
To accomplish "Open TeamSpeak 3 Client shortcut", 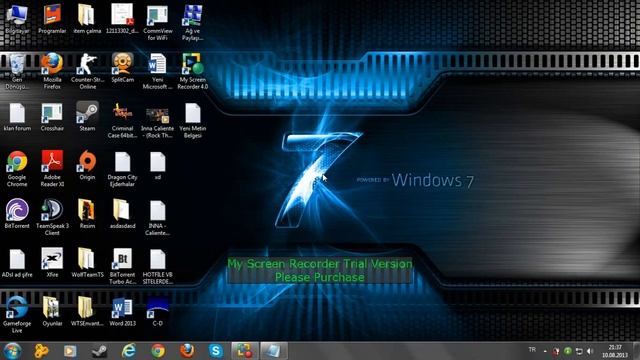I will tap(52, 217).
